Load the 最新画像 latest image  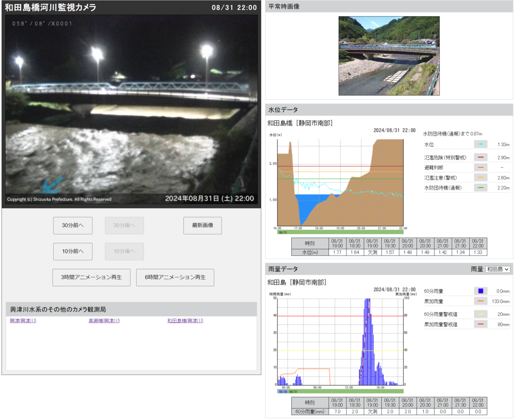203,226
